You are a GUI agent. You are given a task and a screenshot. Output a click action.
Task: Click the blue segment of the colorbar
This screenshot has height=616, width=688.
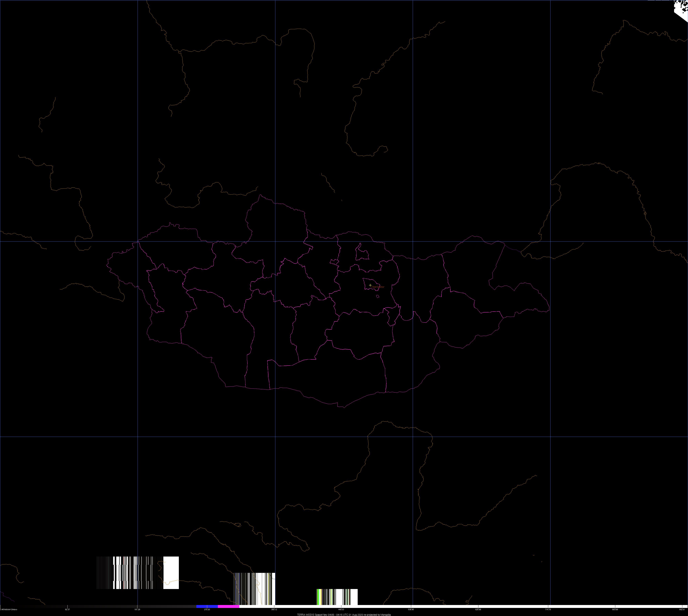[207, 606]
